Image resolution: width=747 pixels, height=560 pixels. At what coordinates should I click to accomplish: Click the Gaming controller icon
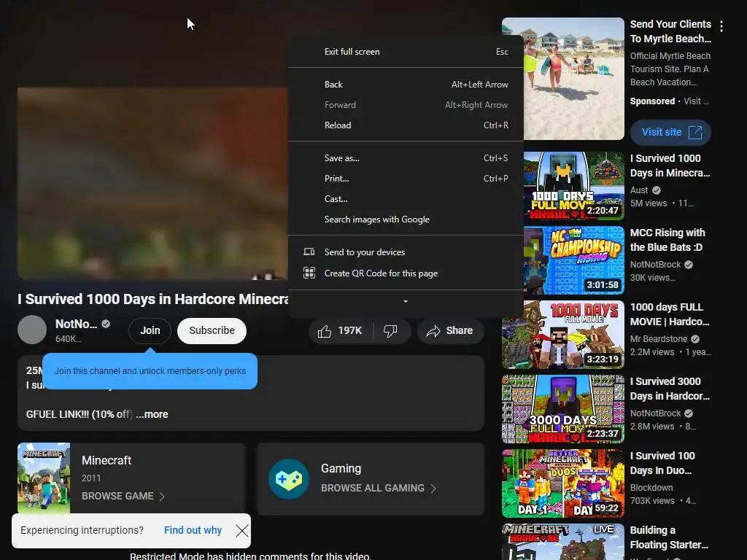click(x=289, y=479)
